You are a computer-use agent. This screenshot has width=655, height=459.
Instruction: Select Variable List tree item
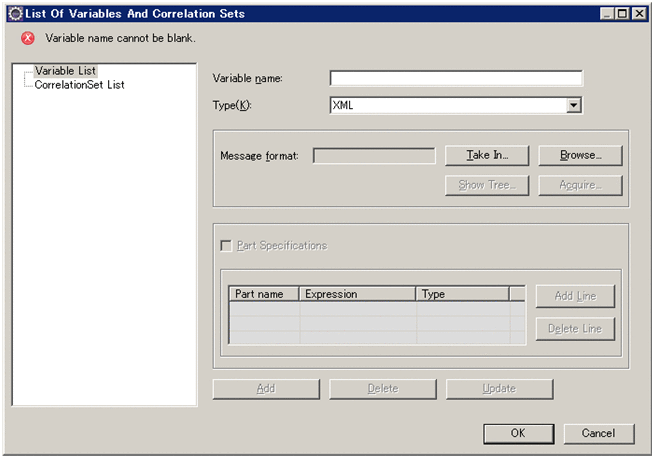point(65,71)
